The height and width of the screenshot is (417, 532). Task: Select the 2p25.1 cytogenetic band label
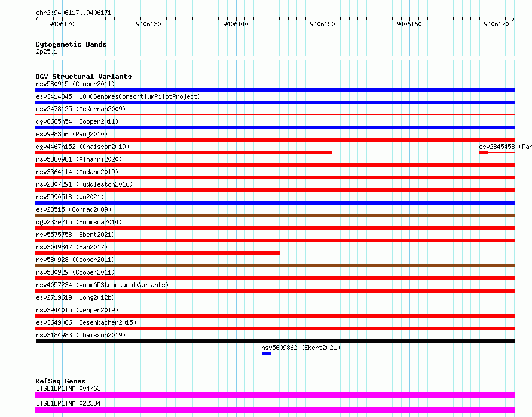click(47, 51)
